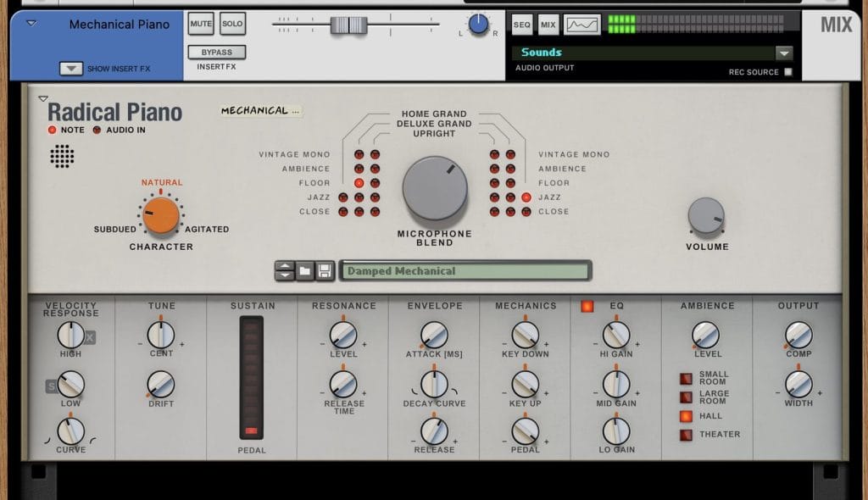Screen dimensions: 868x500
Task: Click the S button beside Velocity Low knob
Action: click(x=51, y=387)
